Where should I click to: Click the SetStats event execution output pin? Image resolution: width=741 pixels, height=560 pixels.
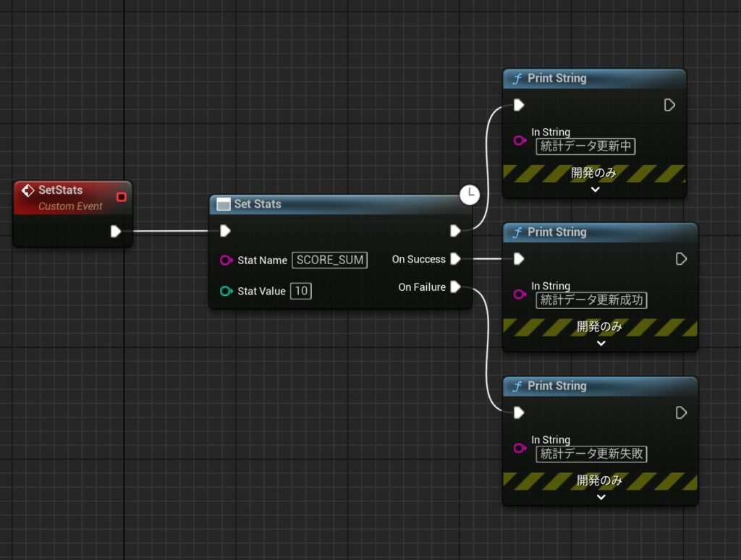coord(115,232)
